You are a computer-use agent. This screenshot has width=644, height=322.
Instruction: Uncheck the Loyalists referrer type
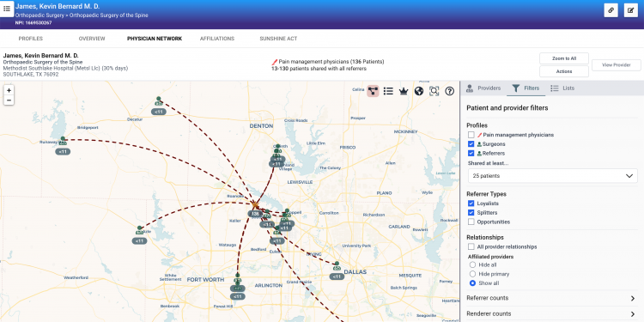pyautogui.click(x=471, y=204)
